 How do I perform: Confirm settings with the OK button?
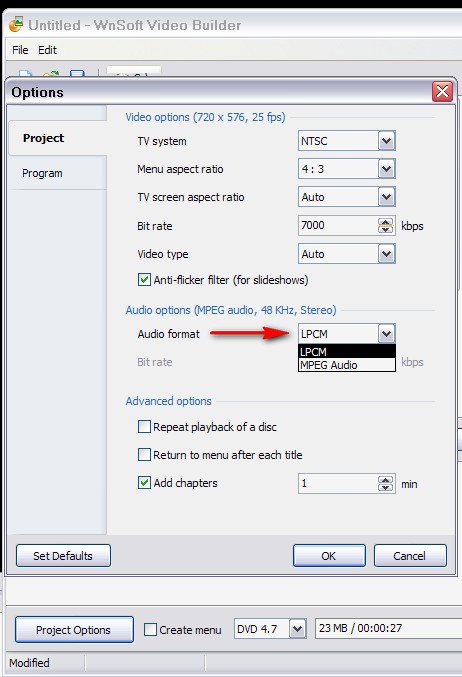[329, 556]
